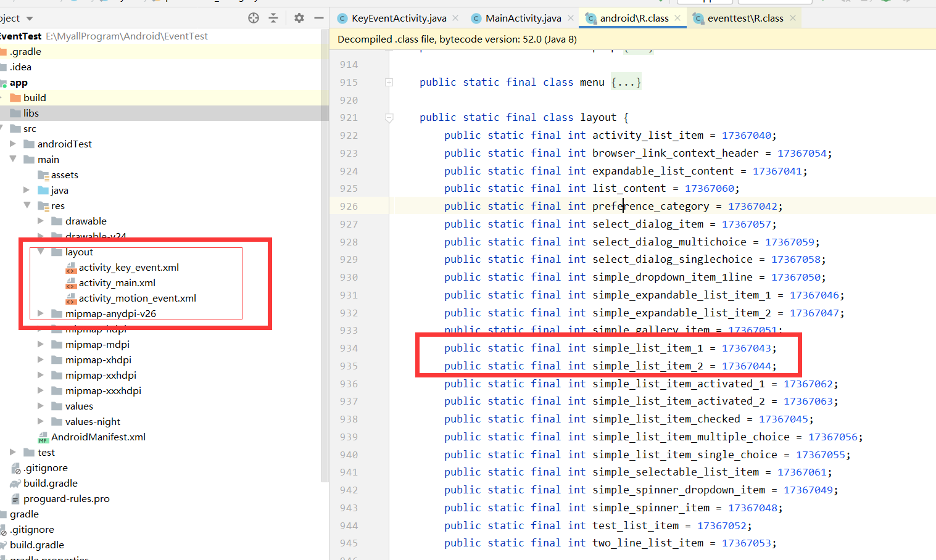Click the locate/scroll-from-source target icon
936x560 pixels.
(254, 18)
